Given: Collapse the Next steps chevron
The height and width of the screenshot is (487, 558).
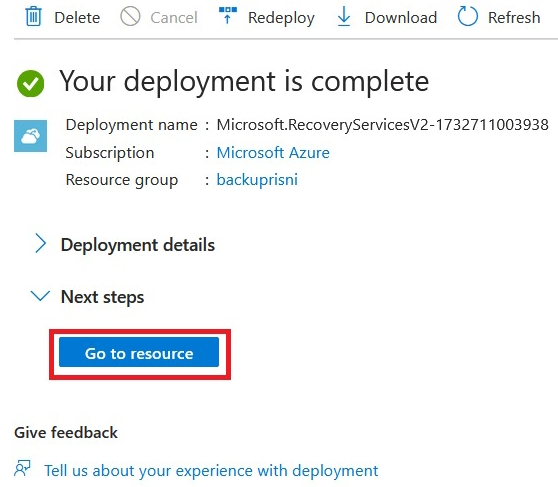Looking at the screenshot, I should point(40,295).
